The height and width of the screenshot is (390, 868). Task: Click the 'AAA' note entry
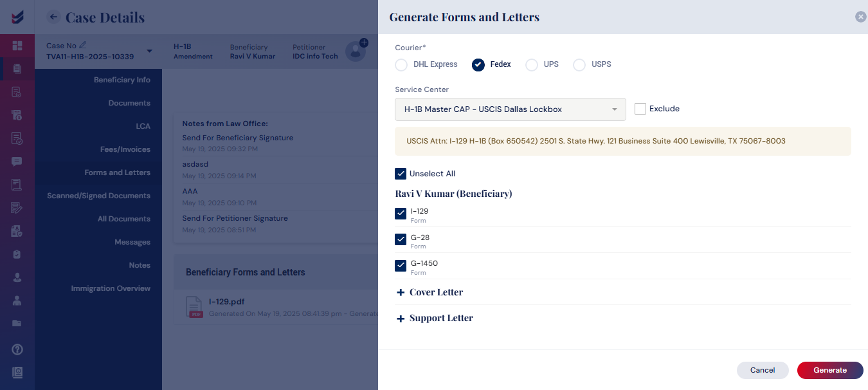point(190,191)
